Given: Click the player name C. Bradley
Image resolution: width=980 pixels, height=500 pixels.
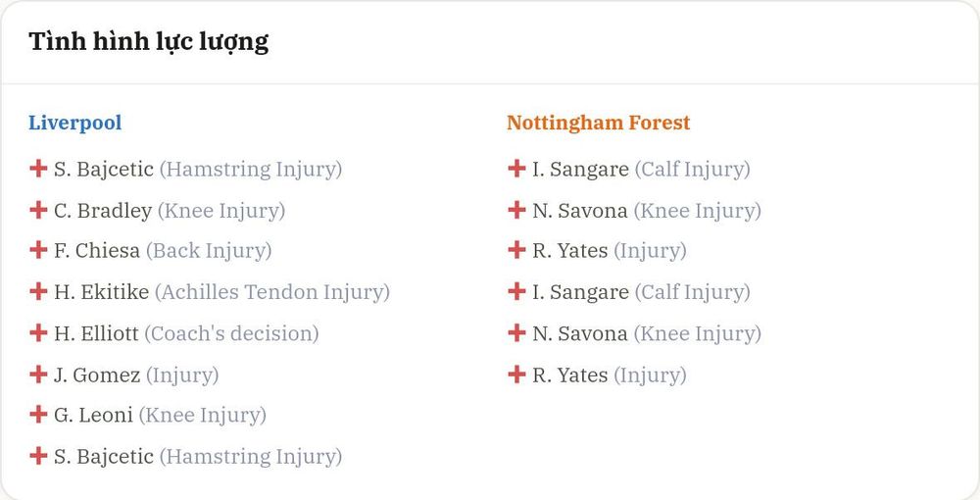Looking at the screenshot, I should tap(103, 211).
